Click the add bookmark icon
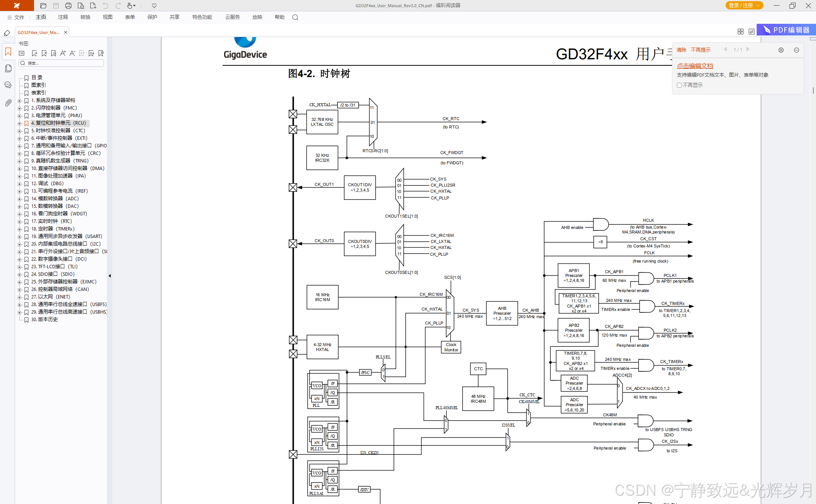The height and width of the screenshot is (504, 816). point(34,53)
